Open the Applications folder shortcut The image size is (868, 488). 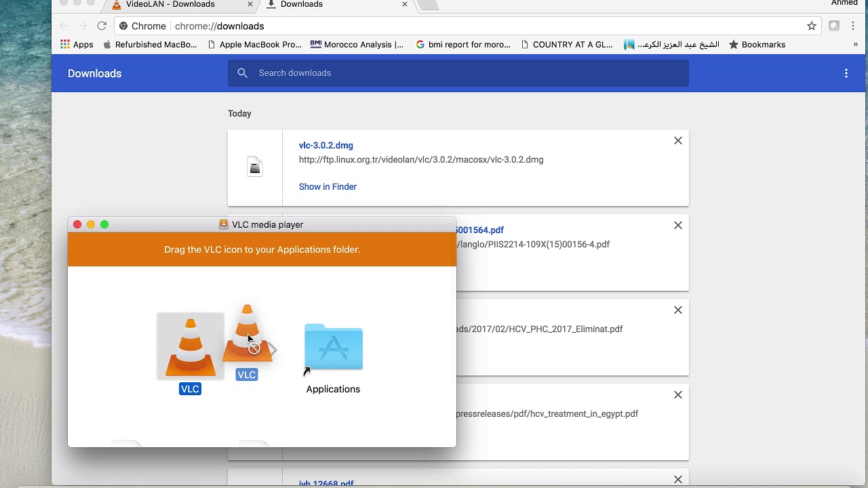[333, 348]
